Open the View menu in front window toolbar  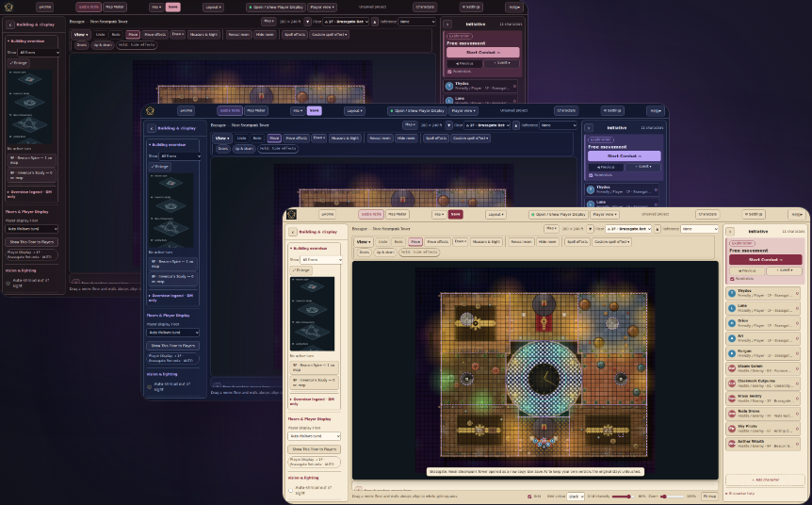pyautogui.click(x=363, y=242)
